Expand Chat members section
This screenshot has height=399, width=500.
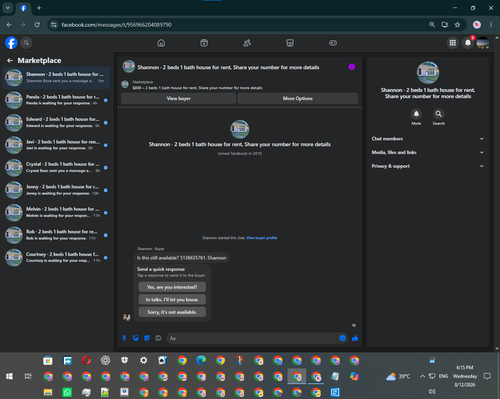click(428, 139)
